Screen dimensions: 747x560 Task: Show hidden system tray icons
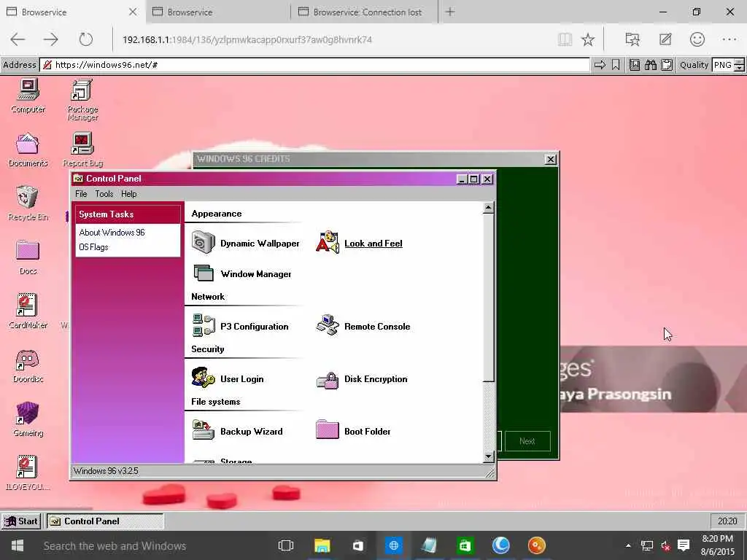[628, 545]
